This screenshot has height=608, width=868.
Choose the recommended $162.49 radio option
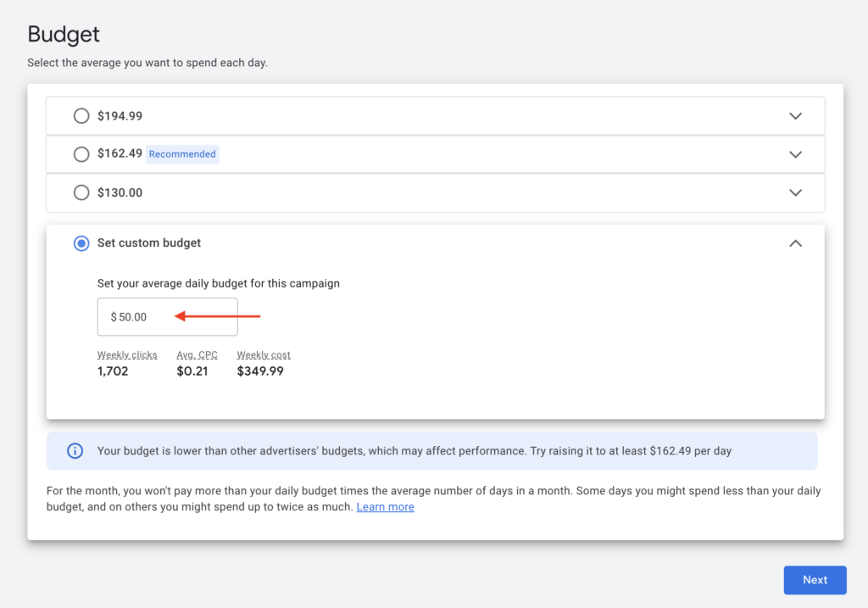pyautogui.click(x=81, y=154)
